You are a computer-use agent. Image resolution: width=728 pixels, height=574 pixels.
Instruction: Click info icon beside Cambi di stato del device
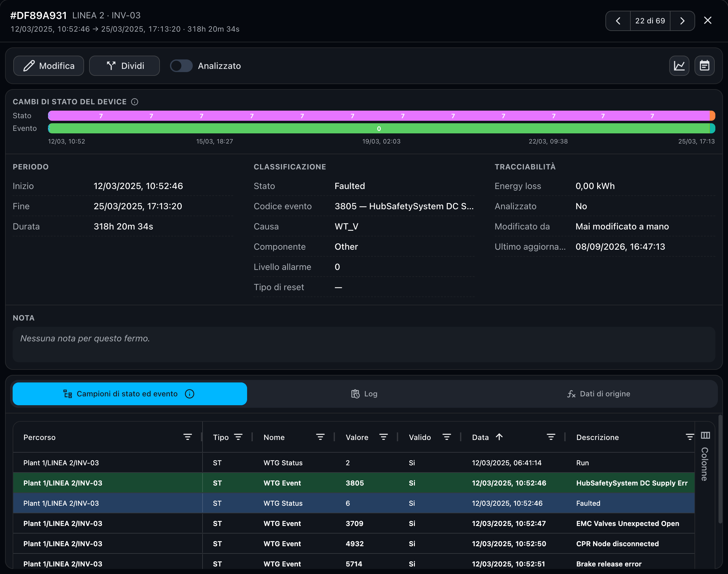(135, 102)
